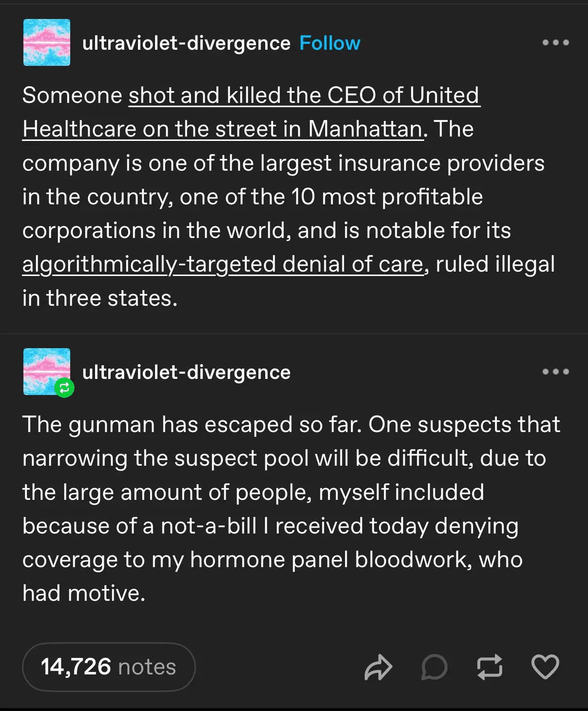Reblog the post using the reblog icon

[489, 667]
